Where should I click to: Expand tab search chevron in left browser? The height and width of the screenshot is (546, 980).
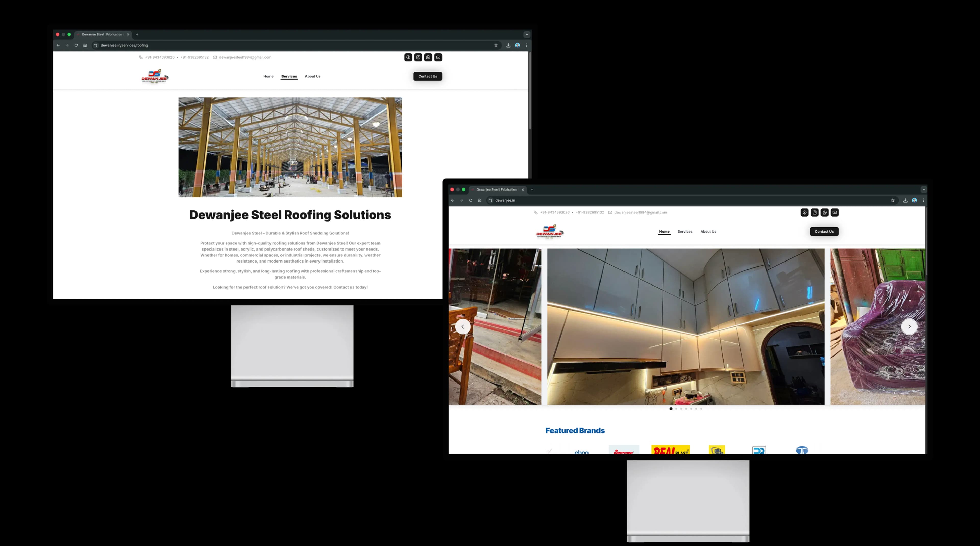coord(527,35)
